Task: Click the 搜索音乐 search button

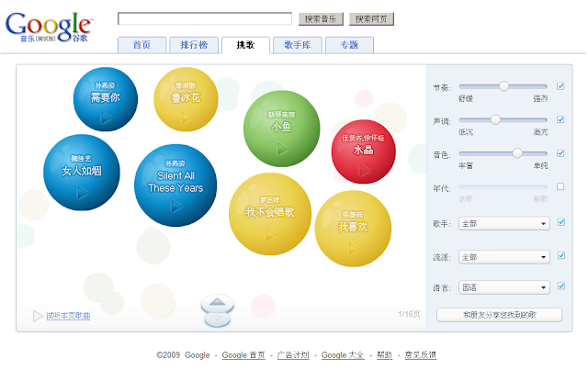Action: tap(321, 19)
